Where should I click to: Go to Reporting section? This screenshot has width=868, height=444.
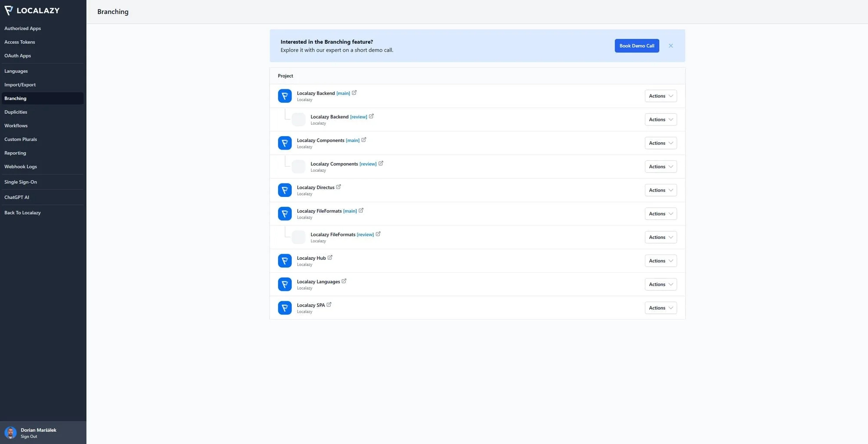pos(43,153)
